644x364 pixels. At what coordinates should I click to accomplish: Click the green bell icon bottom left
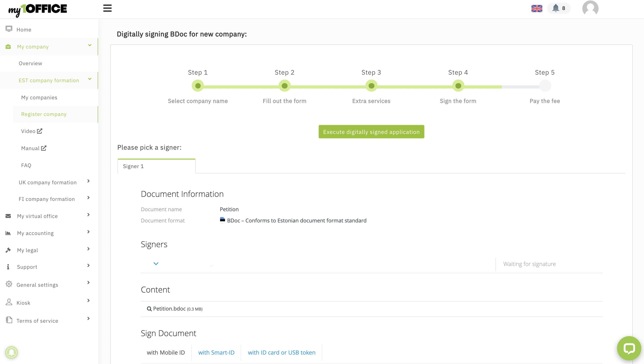point(11,352)
